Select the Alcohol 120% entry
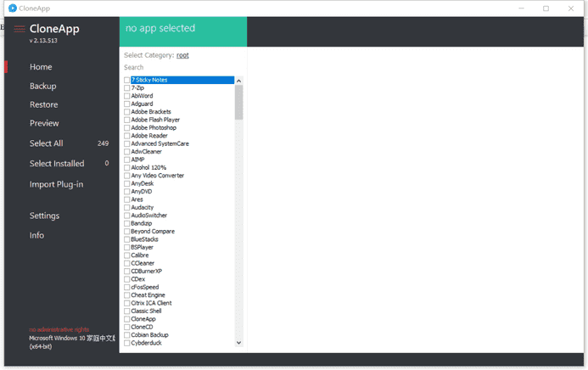Screen dimensions: 588x370 148,167
